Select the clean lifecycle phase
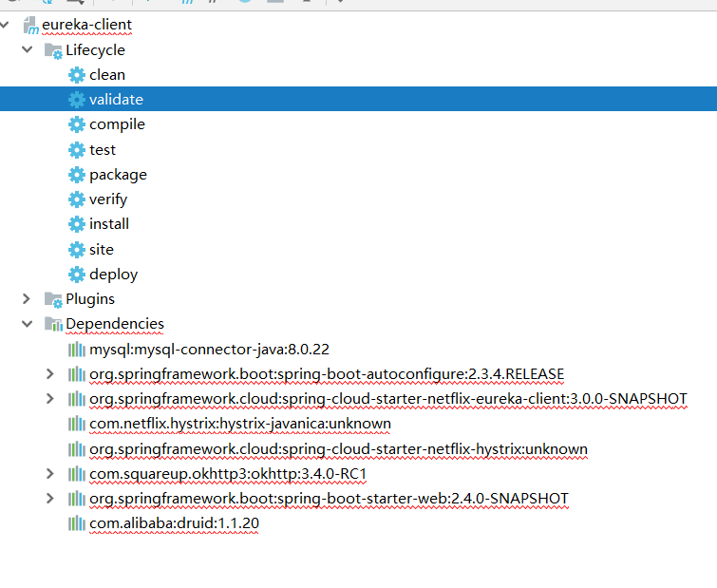717x588 pixels. coord(107,75)
